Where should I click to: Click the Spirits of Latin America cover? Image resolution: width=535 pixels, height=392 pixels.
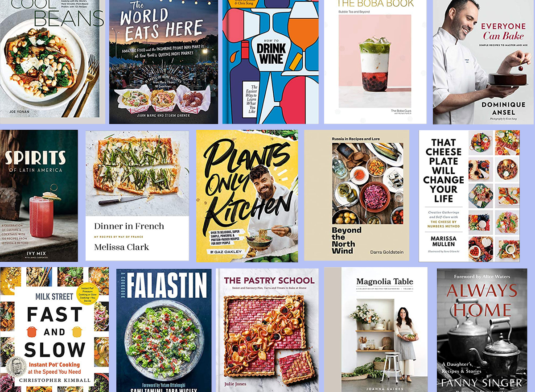point(39,196)
